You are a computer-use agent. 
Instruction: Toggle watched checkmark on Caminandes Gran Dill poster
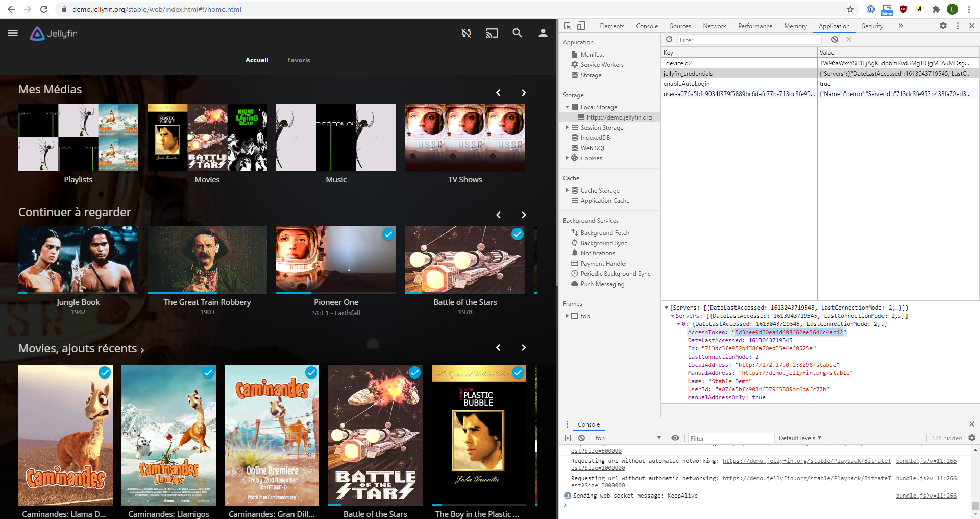pos(311,373)
